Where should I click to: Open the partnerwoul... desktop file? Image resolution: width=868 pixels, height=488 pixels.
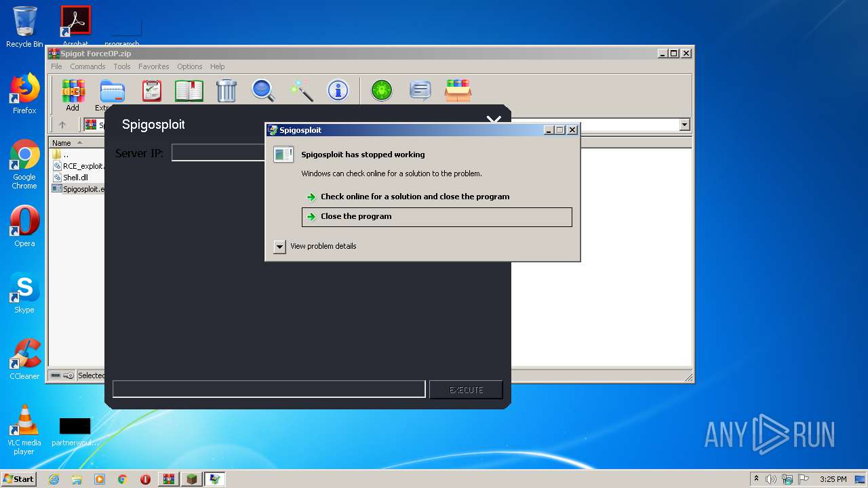tap(75, 431)
